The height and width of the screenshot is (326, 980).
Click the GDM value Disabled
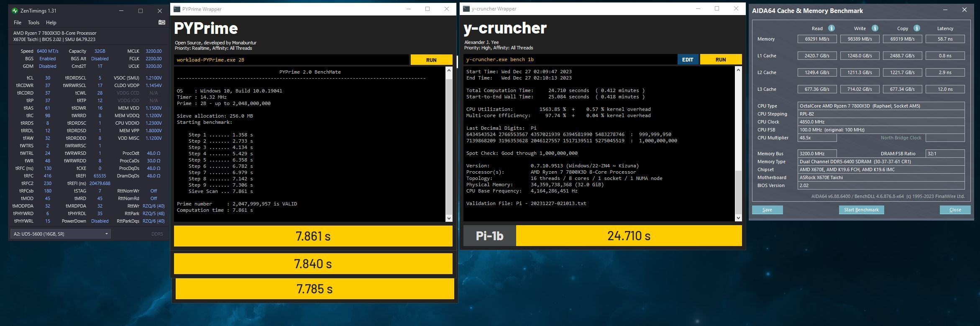click(47, 66)
